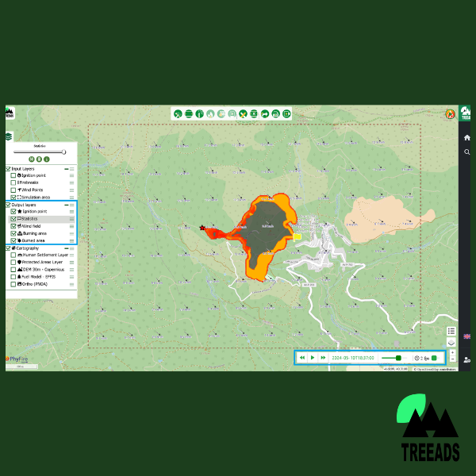Screen dimensions: 476x476
Task: Click the layers stack icon above panel
Action: pyautogui.click(x=8, y=136)
